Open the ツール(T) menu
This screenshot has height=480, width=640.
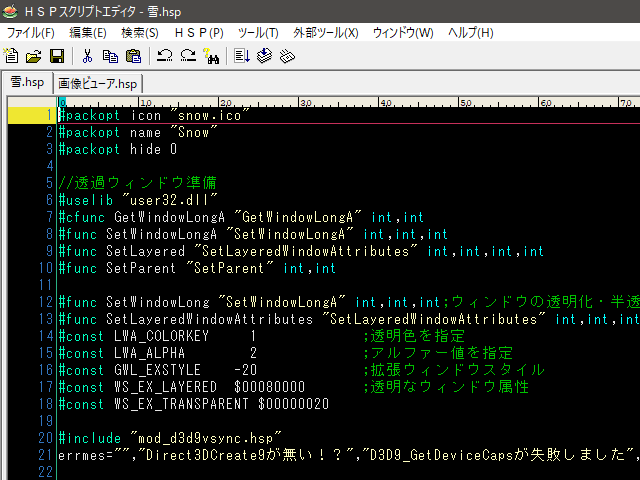tap(258, 33)
